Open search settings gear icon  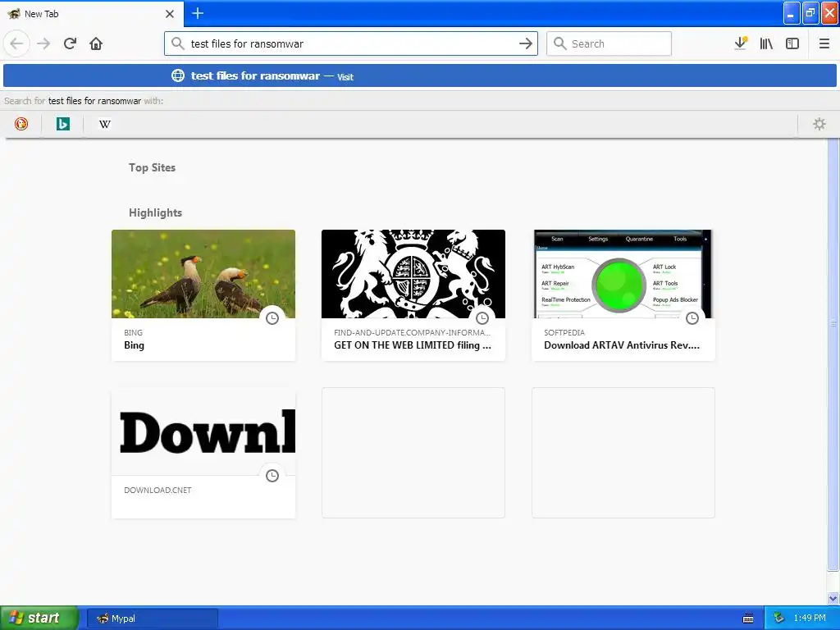(x=819, y=125)
